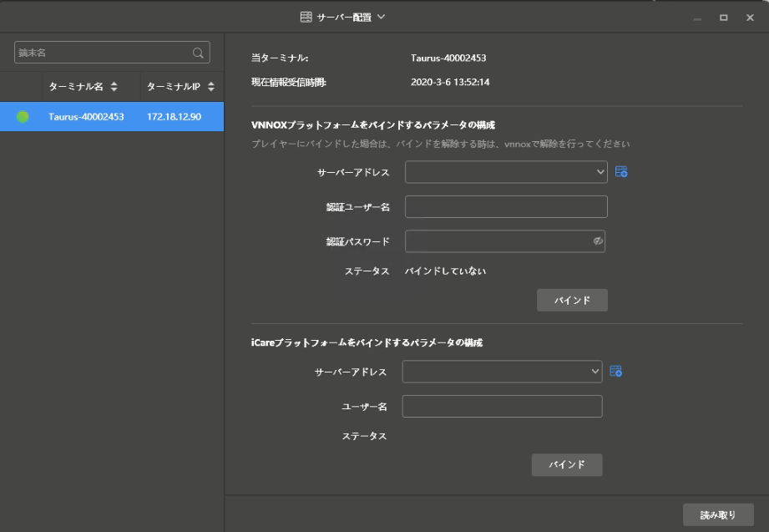Viewport: 769px width, 532px height.
Task: Sort list by ターミナル名 column arrows
Action: [114, 87]
